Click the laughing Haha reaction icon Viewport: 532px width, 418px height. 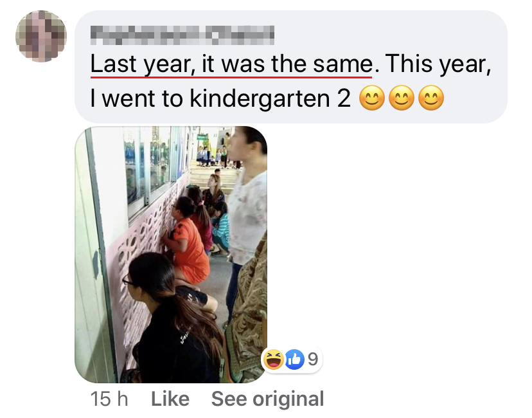coord(274,359)
